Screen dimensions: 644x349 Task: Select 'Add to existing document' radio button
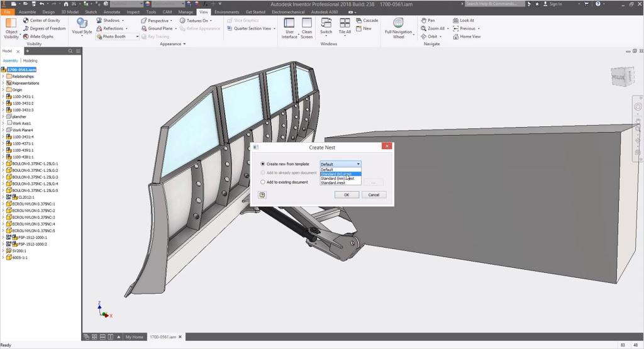coord(263,182)
